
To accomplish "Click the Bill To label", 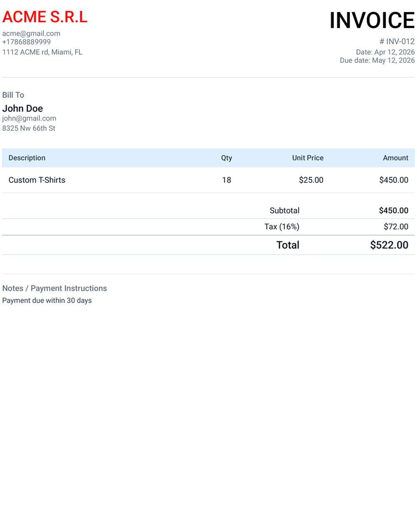I will tap(13, 95).
